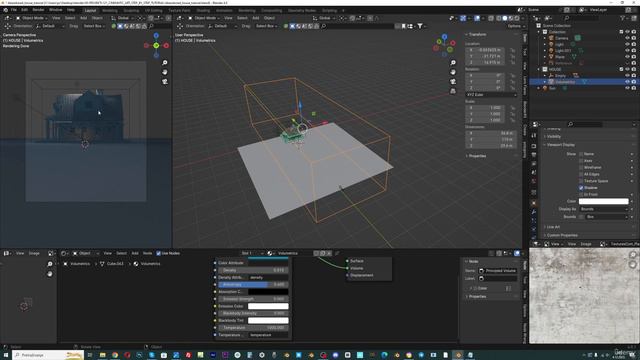Switch perspective/orthographic grid icon in the main viewport
Viewport: 640px width, 360px height.
(453, 91)
